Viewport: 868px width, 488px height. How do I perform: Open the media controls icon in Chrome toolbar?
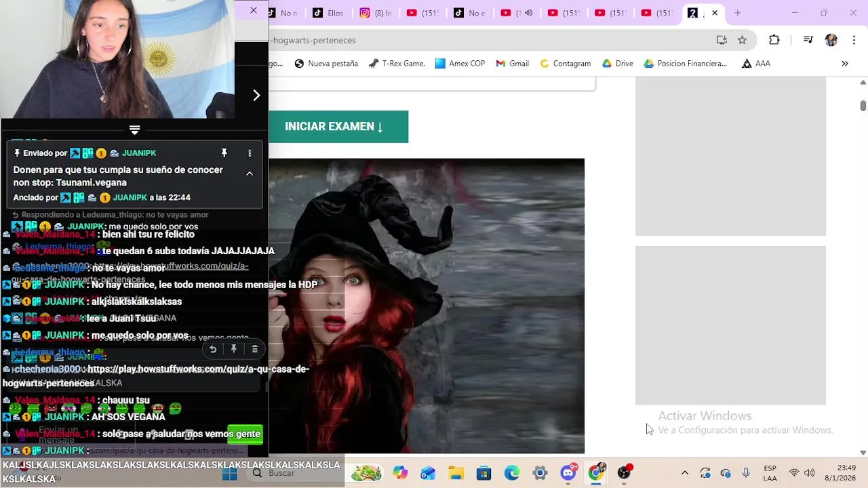pos(808,40)
